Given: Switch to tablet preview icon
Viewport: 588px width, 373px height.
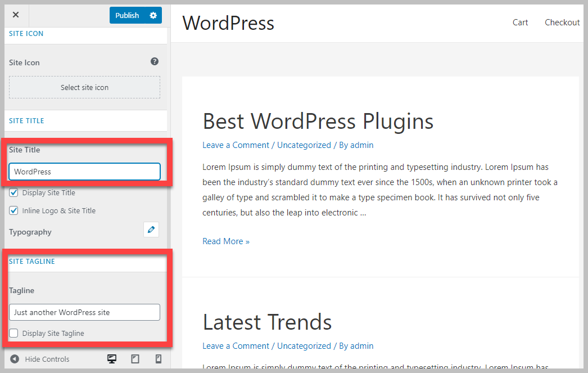Looking at the screenshot, I should coord(135,359).
